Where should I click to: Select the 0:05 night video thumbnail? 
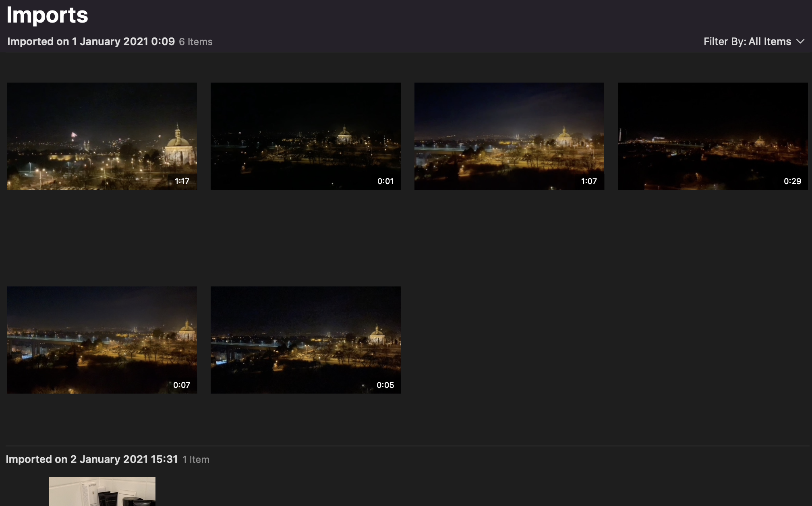(305, 340)
